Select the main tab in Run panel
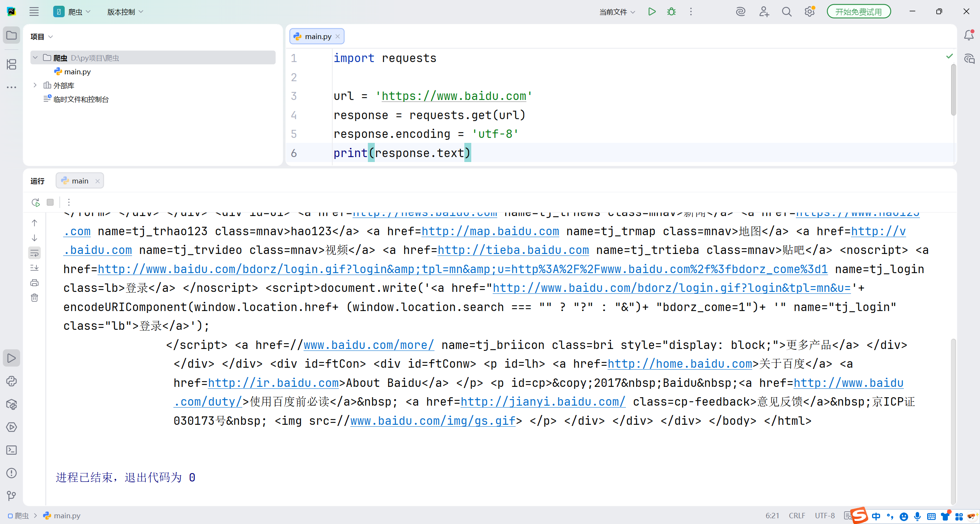Viewport: 980px width, 524px height. tap(80, 181)
